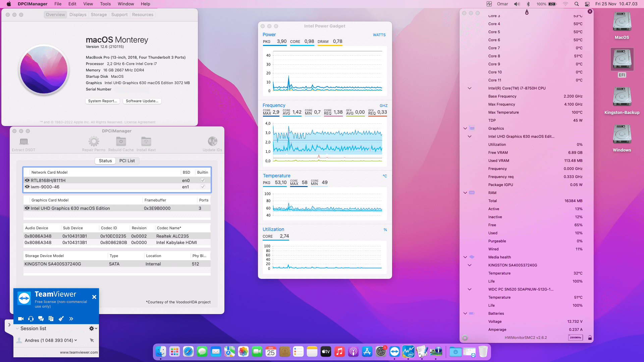Toggle eye icon for RTL8168H/8111H row
The width and height of the screenshot is (644, 362).
[x=27, y=180]
